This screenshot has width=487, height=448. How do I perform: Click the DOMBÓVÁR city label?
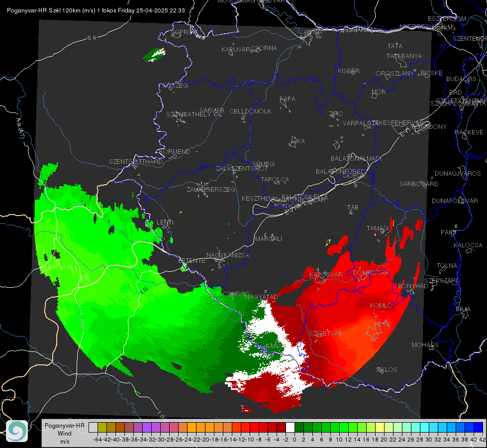(371, 273)
